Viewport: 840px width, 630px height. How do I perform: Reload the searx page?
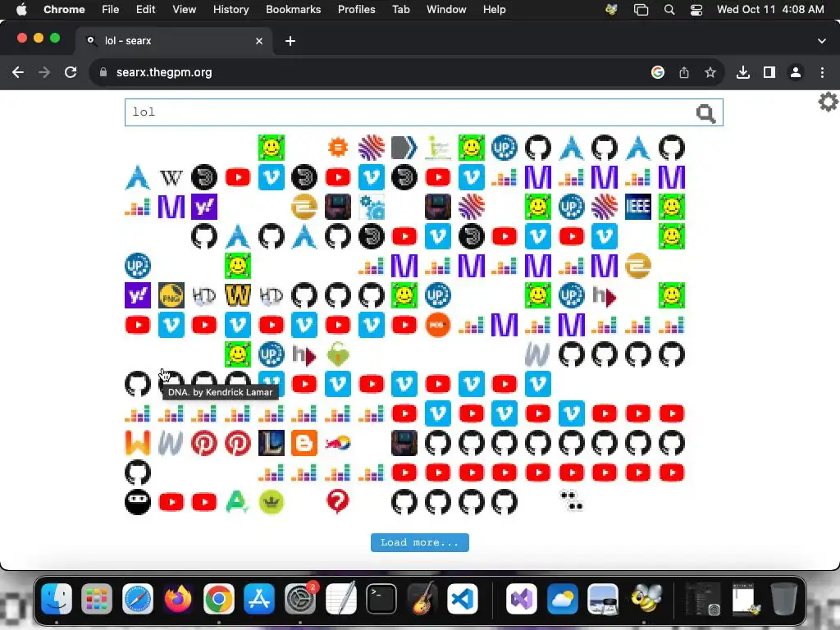click(x=71, y=72)
